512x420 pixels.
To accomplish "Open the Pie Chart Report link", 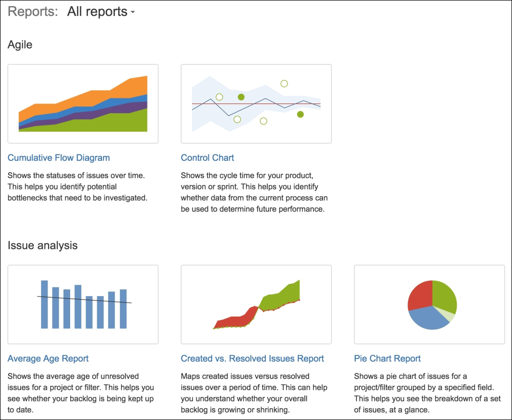I will [x=387, y=359].
